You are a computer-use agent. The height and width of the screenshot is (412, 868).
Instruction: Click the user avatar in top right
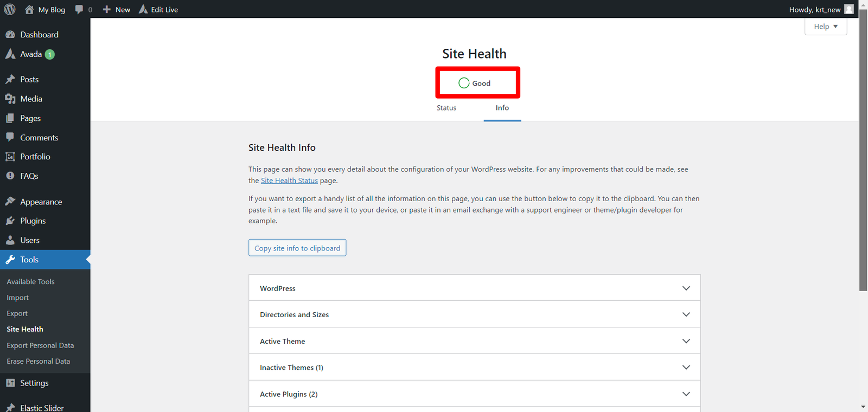[849, 9]
